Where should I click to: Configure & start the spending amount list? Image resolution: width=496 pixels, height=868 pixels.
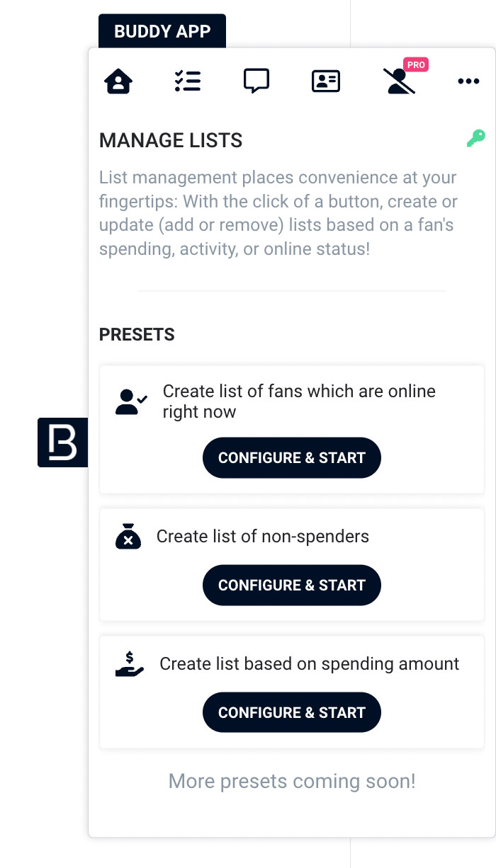[292, 712]
